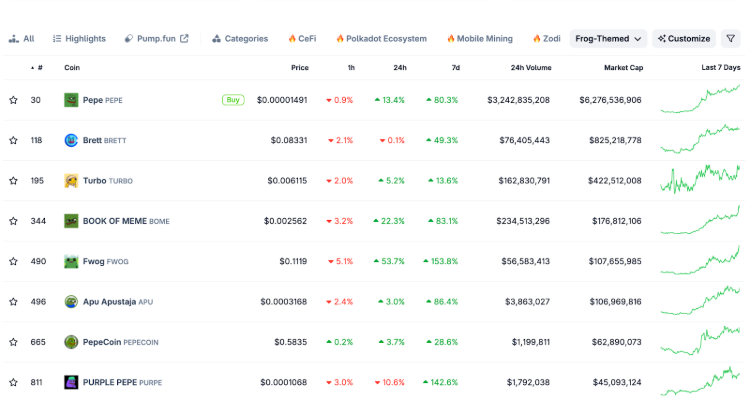Switch to the Highlights tab
750x400 pixels.
coord(79,39)
